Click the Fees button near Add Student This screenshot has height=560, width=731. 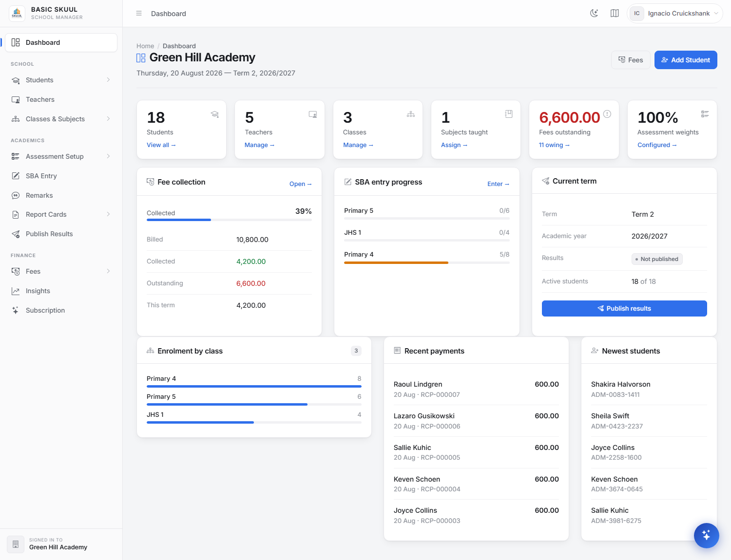point(631,60)
